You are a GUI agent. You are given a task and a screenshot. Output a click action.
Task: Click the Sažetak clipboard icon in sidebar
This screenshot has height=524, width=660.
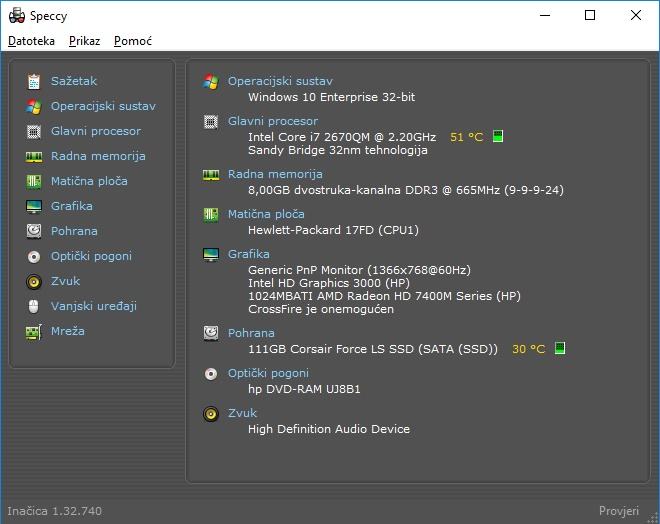point(34,81)
